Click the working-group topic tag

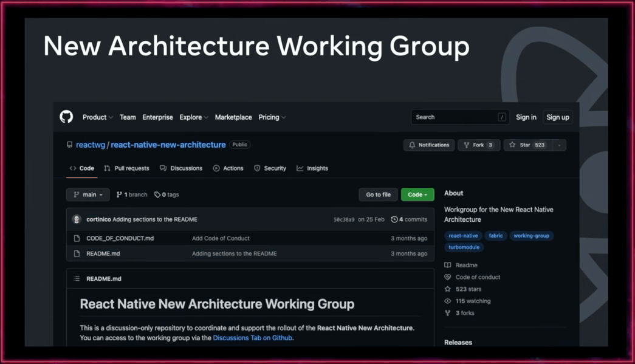(x=531, y=236)
